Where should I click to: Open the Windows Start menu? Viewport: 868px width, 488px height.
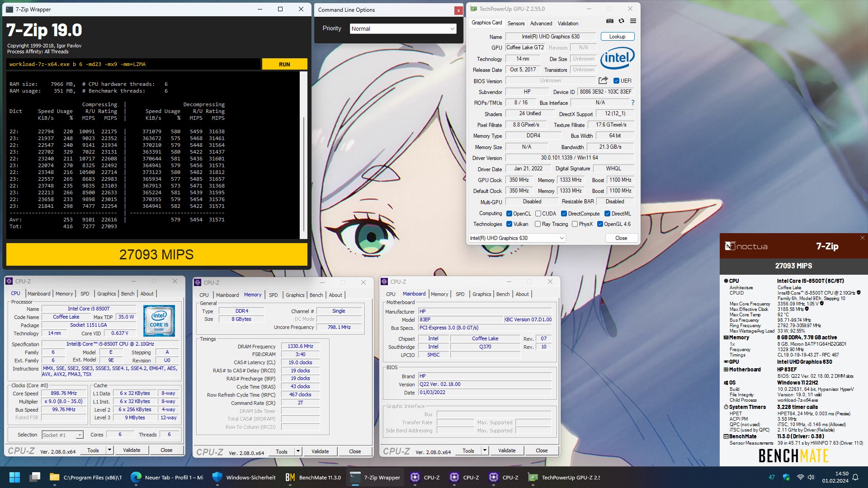14,477
